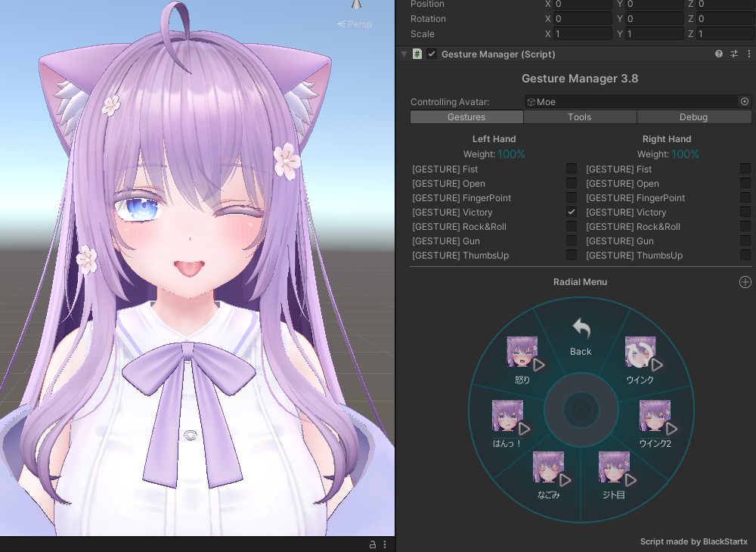Image resolution: width=756 pixels, height=552 pixels.
Task: Disable the Gesture Manager script component checkbox
Action: point(432,54)
